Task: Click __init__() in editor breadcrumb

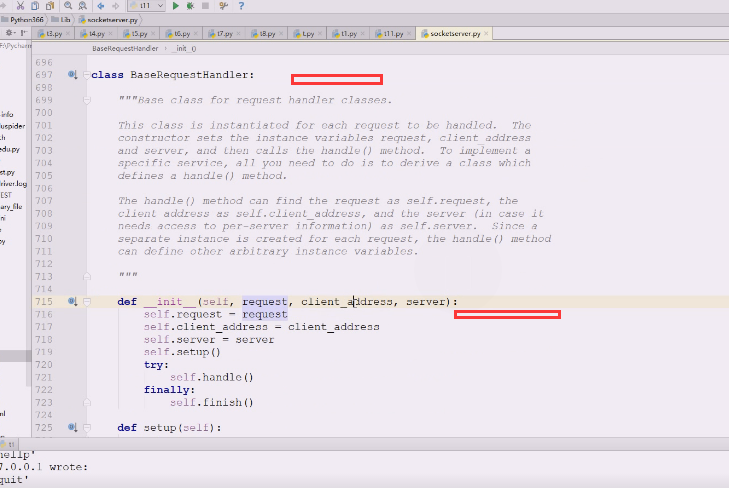Action: pyautogui.click(x=186, y=48)
